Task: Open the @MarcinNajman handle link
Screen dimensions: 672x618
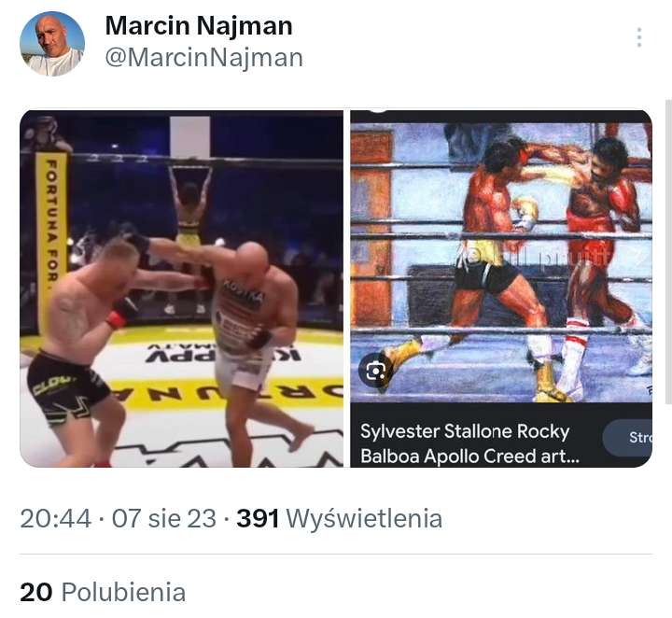Action: [x=204, y=58]
